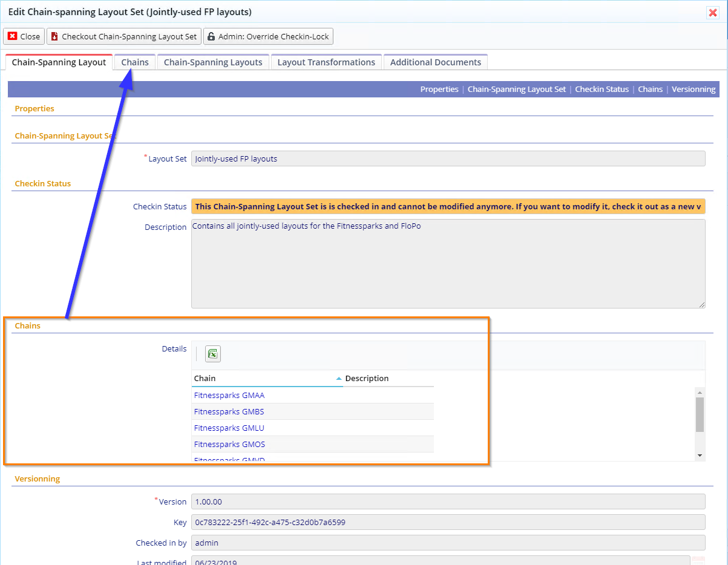Open the Layout Transformations tab
The width and height of the screenshot is (728, 565).
coord(326,62)
